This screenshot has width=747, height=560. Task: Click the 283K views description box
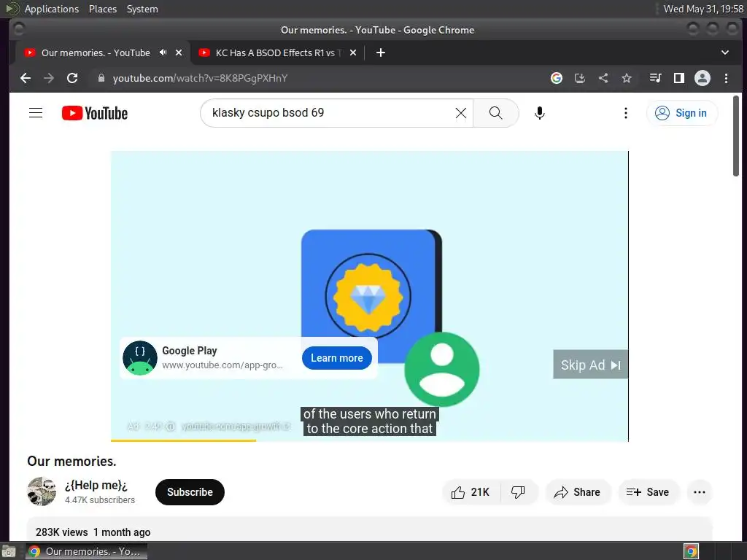370,529
